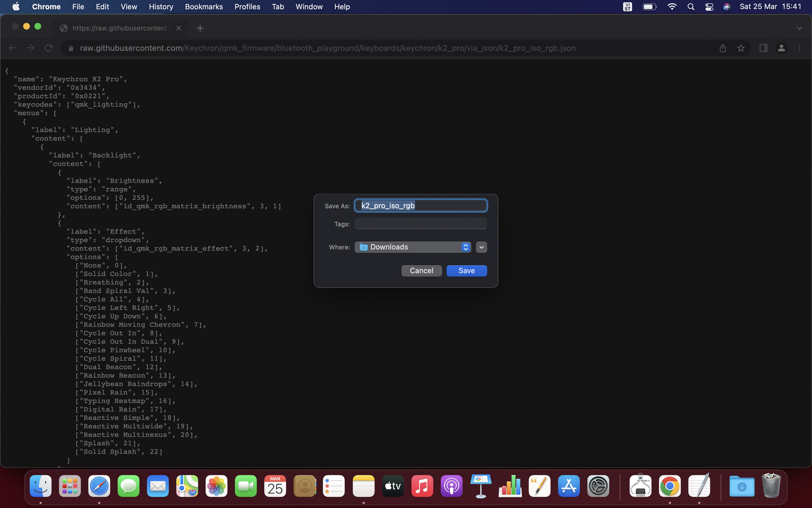812x508 pixels.
Task: Click the Save button in dialog
Action: click(x=466, y=271)
